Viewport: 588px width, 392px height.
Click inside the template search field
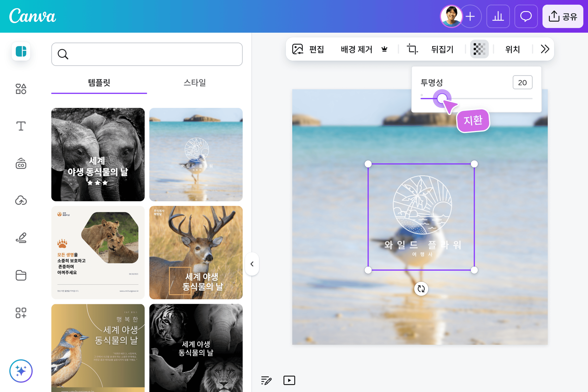pyautogui.click(x=147, y=54)
